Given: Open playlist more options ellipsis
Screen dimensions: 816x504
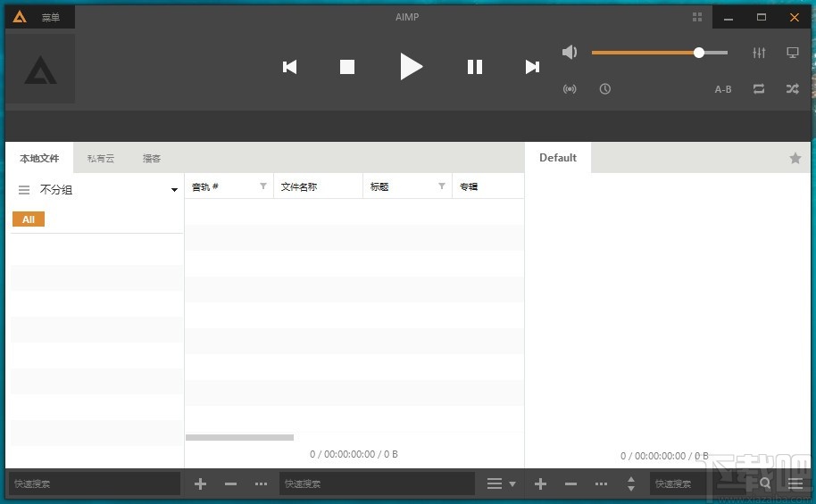Looking at the screenshot, I should [x=601, y=484].
